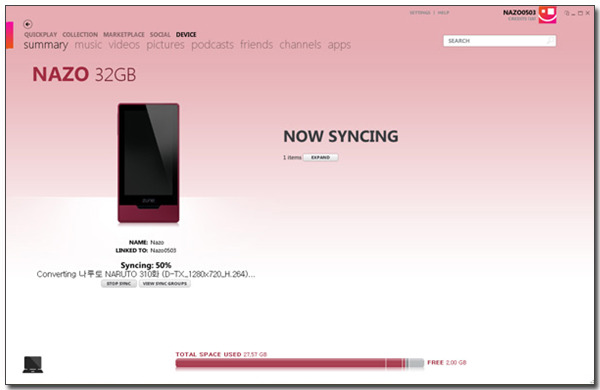Click the search magnifier icon
600x390 pixels.
coord(550,41)
